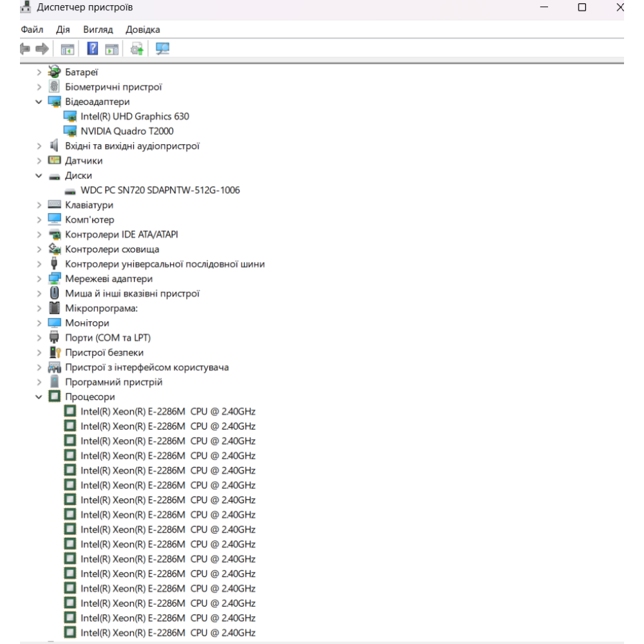644x644 pixels.
Task: Click the forward arrow in the toolbar
Action: pos(43,49)
